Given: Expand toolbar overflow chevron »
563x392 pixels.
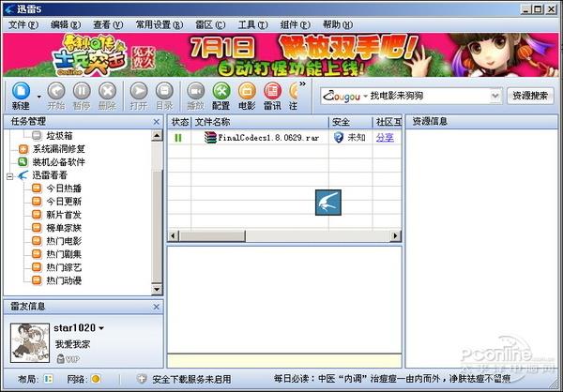Looking at the screenshot, I should pos(303,84).
